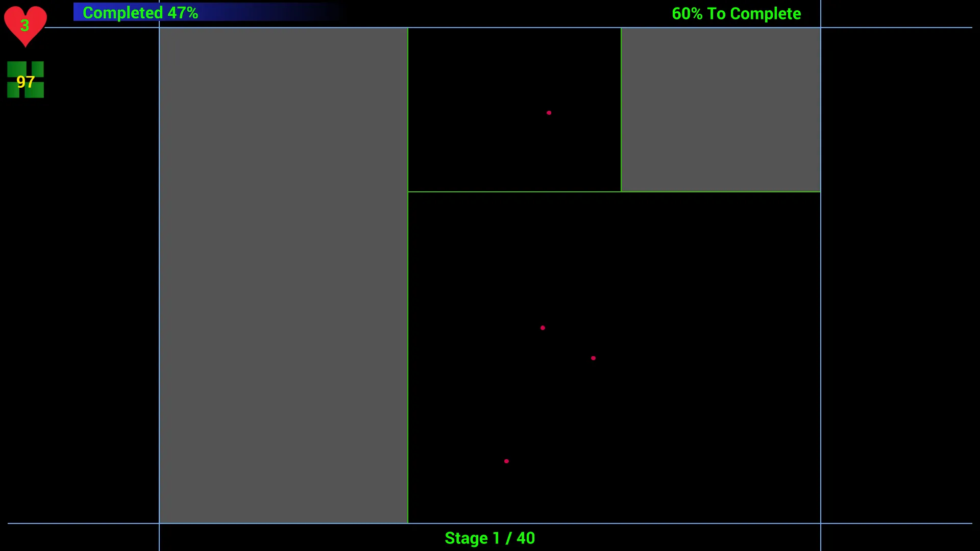Image resolution: width=980 pixels, height=551 pixels.
Task: View Stage 1 / 40 label at bottom
Action: (x=489, y=538)
